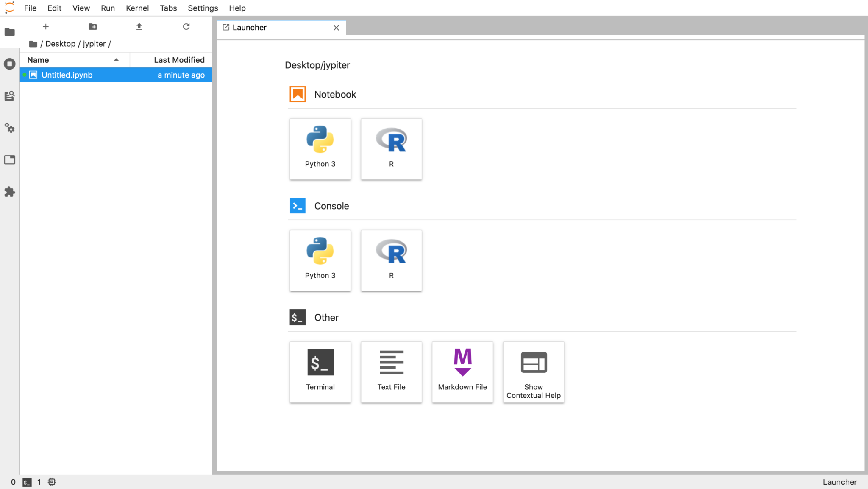
Task: Open the Open Tabs sidebar icon
Action: pos(9,160)
